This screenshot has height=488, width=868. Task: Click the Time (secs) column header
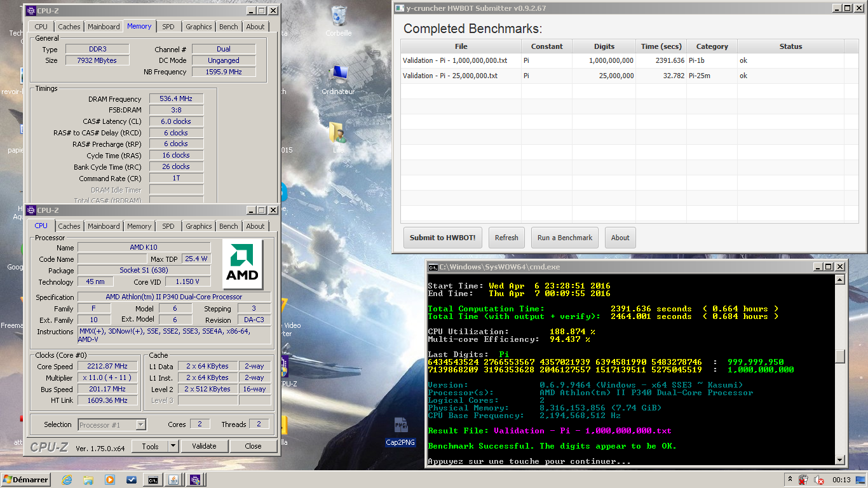(x=661, y=46)
